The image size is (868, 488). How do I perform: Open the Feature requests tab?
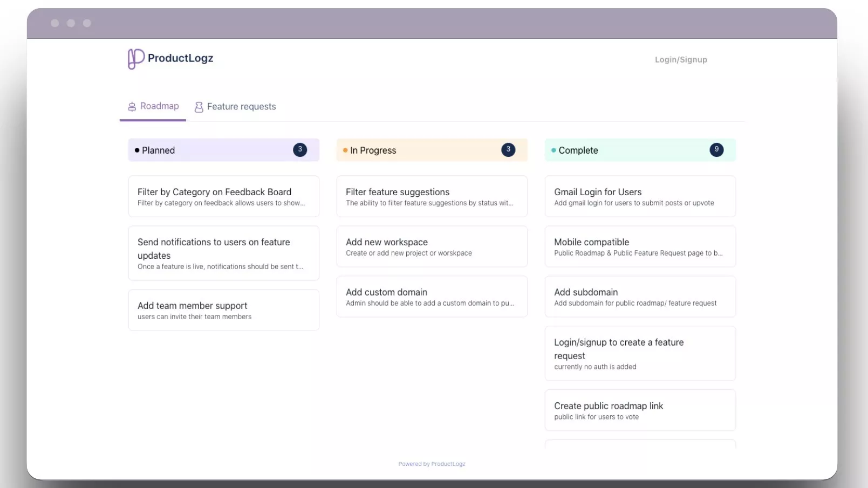[241, 107]
